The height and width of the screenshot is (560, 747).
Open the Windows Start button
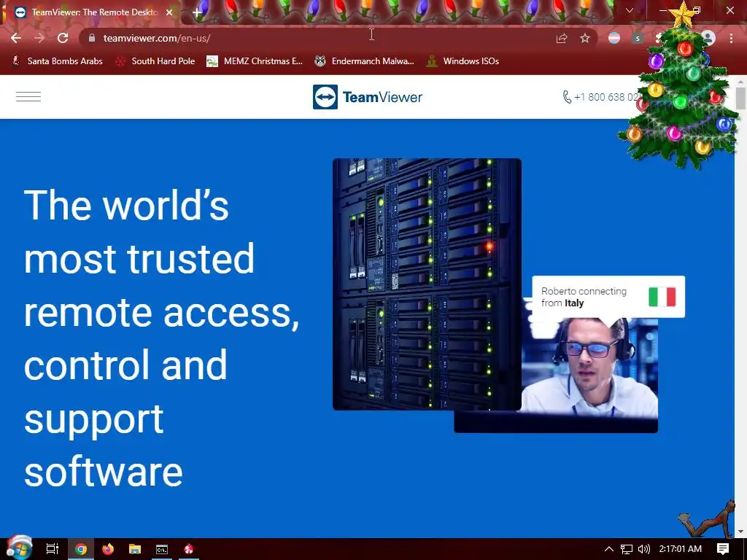coord(20,548)
